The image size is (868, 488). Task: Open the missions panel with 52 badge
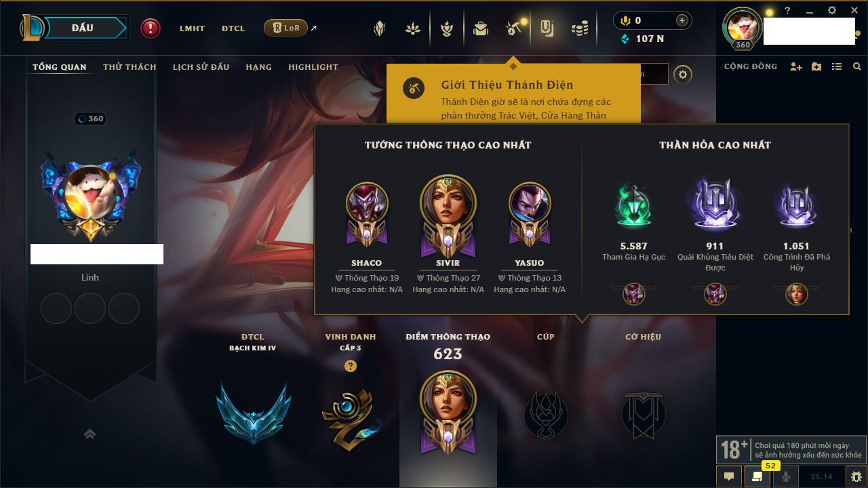[x=757, y=476]
